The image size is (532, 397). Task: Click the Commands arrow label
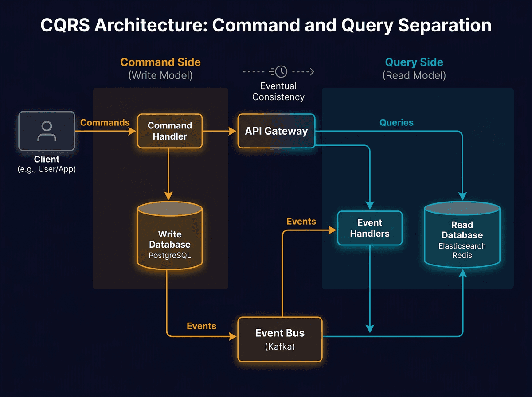click(105, 122)
